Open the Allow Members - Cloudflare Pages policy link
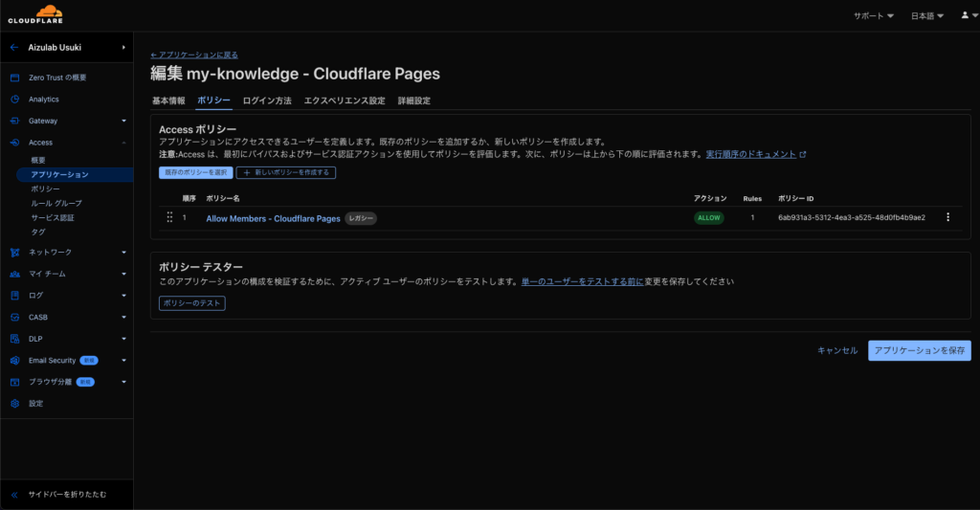Screen dimensions: 980x510 pyautogui.click(x=273, y=219)
